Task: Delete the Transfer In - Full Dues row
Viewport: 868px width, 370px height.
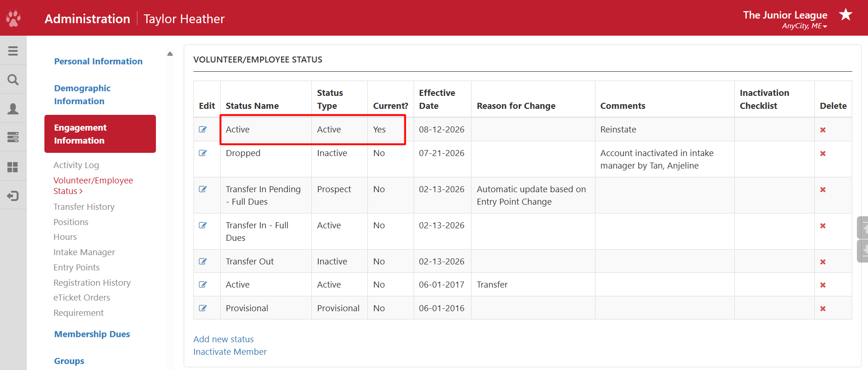Action: click(x=823, y=226)
